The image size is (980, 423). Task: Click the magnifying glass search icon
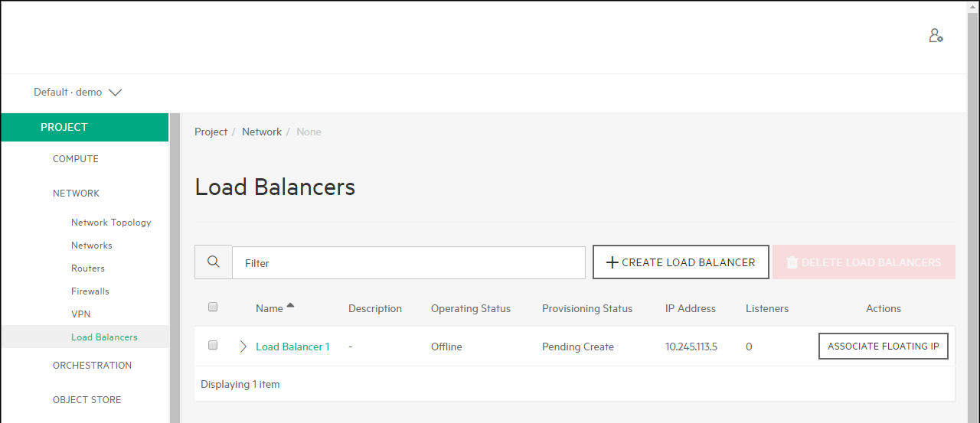click(214, 262)
